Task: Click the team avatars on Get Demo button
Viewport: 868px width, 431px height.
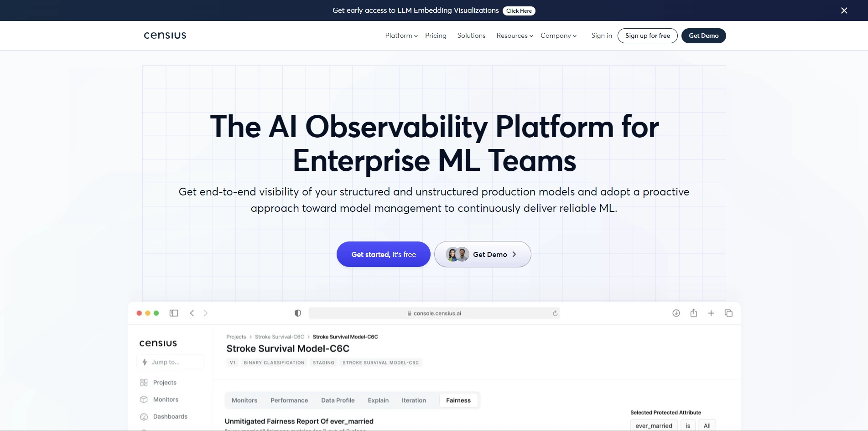Action: 457,254
